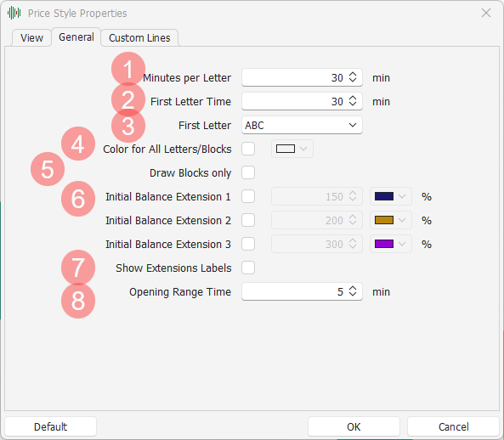Click the Extension 2 spinner arrows
This screenshot has width=504, height=440.
353,220
